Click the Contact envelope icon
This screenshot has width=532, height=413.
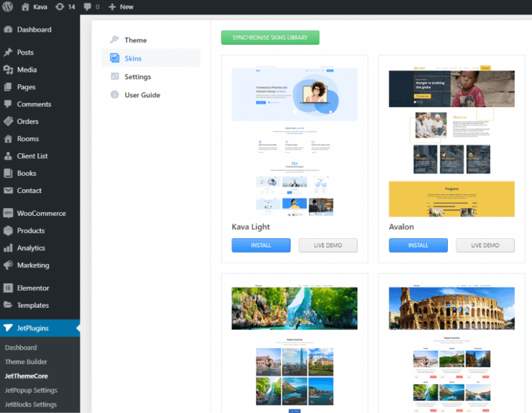8,191
